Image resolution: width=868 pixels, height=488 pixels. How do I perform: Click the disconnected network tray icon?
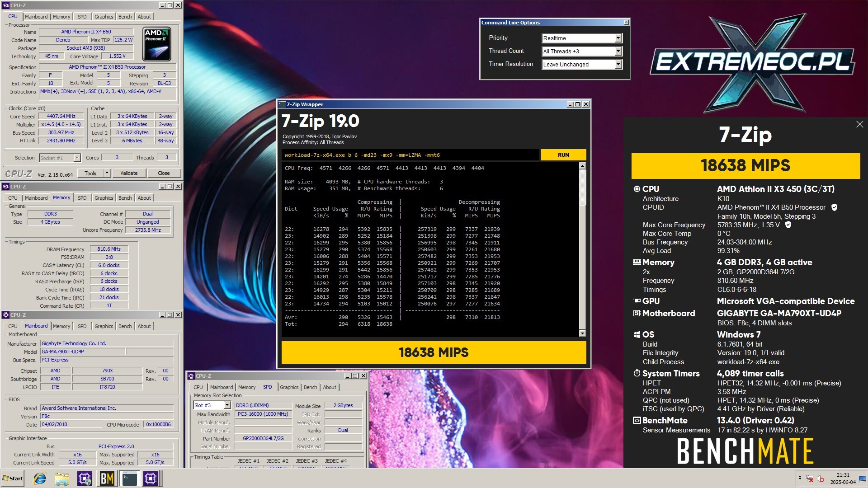point(810,479)
